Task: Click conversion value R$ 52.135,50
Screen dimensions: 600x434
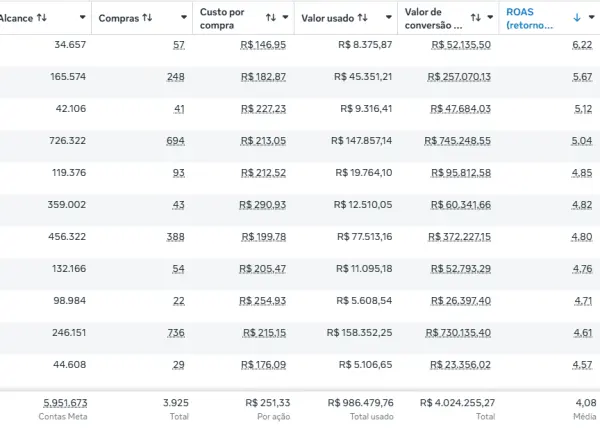Action: (x=461, y=45)
